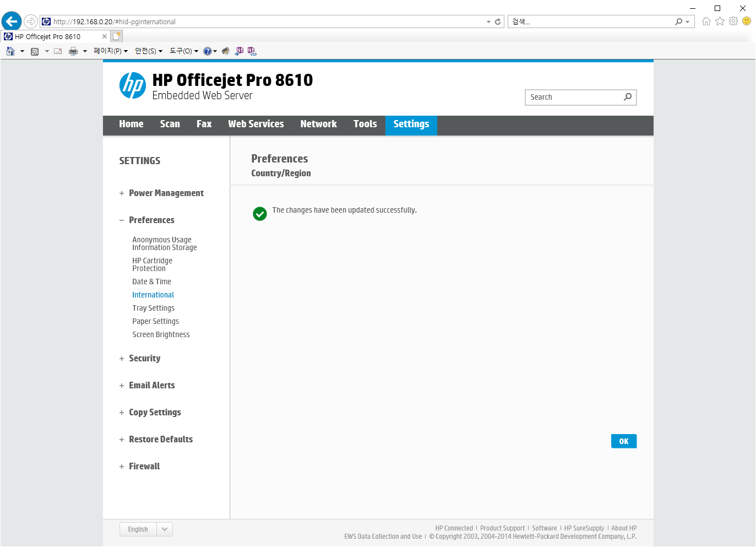Open the Software footer link
Screen dimensions: 756x547
tap(545, 528)
